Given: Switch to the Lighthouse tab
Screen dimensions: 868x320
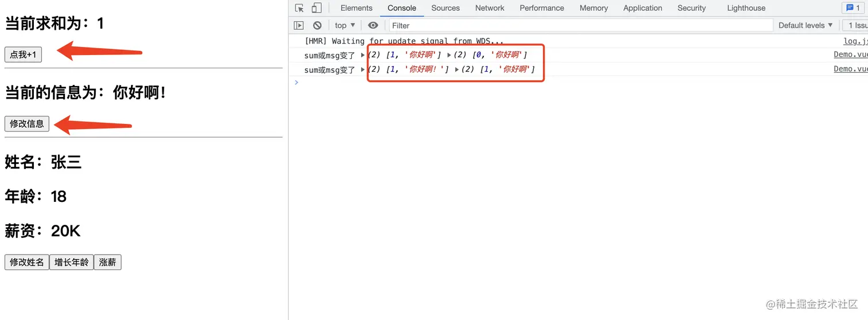Looking at the screenshot, I should 746,8.
